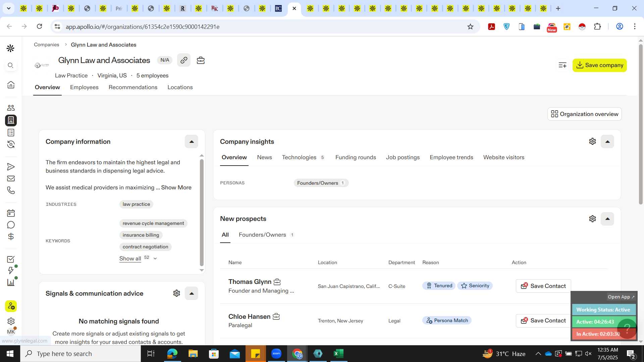This screenshot has width=644, height=362.
Task: Click briefcase icon beside company name
Action: tap(201, 60)
